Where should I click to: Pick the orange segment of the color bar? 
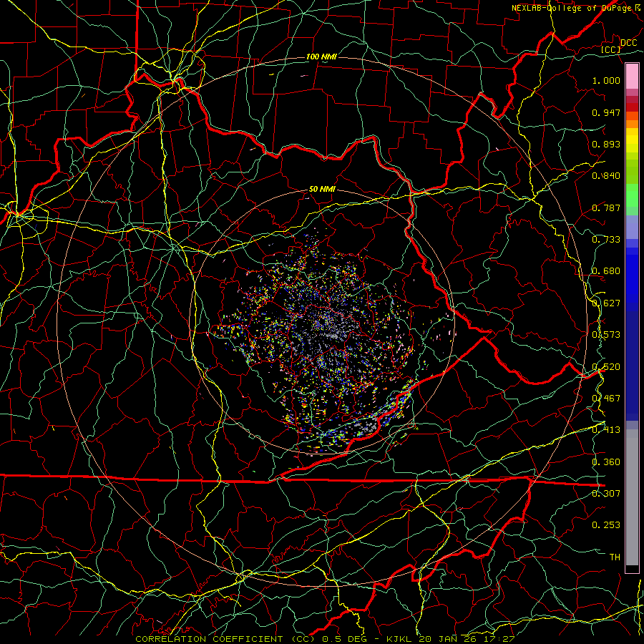[632, 124]
